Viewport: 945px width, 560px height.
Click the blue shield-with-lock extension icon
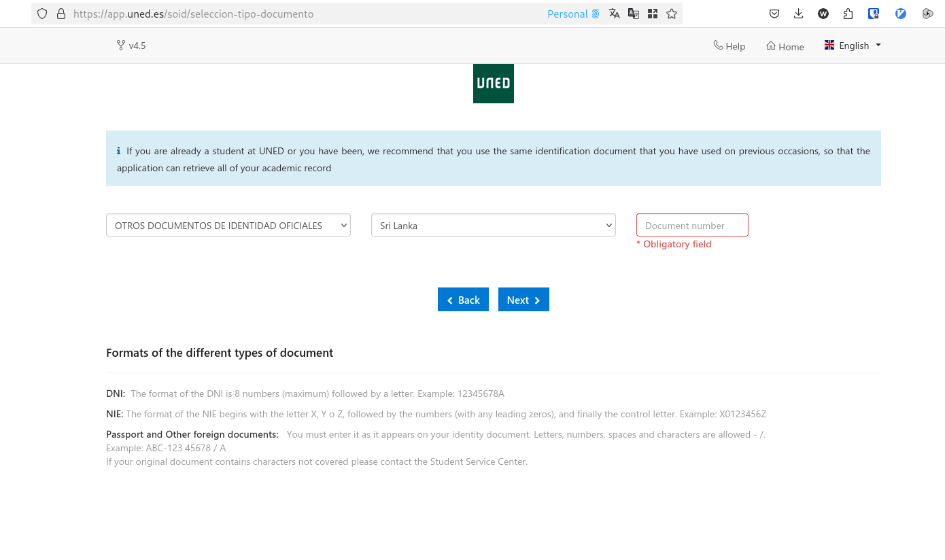click(874, 14)
